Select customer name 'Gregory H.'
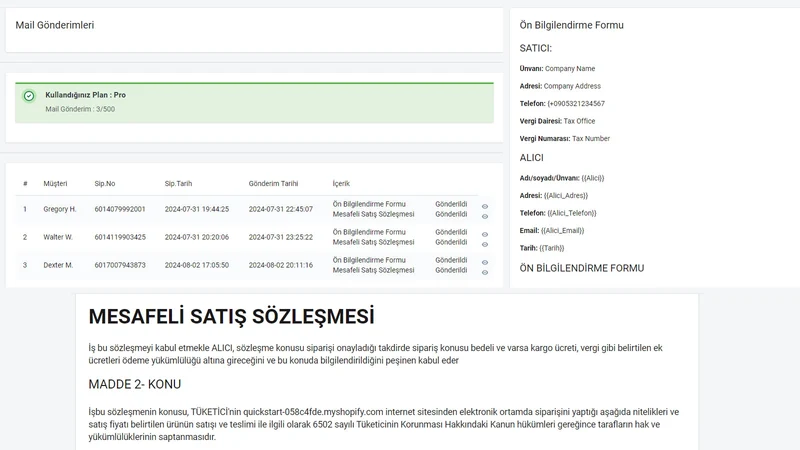The image size is (800, 450). coord(60,209)
